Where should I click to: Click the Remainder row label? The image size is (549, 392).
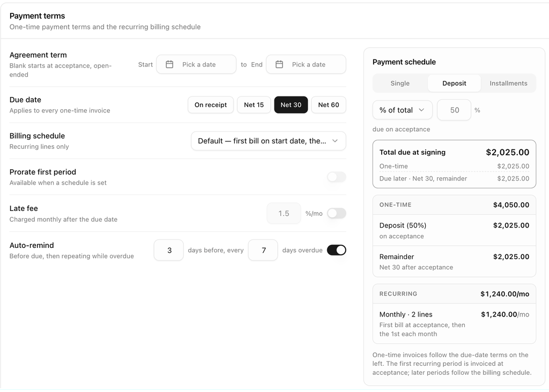(397, 257)
